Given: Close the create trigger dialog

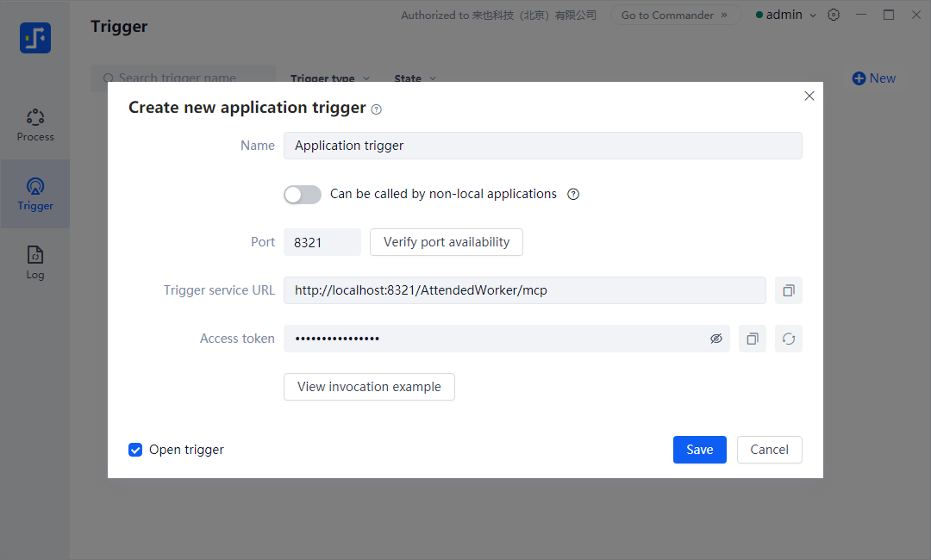Looking at the screenshot, I should [809, 96].
